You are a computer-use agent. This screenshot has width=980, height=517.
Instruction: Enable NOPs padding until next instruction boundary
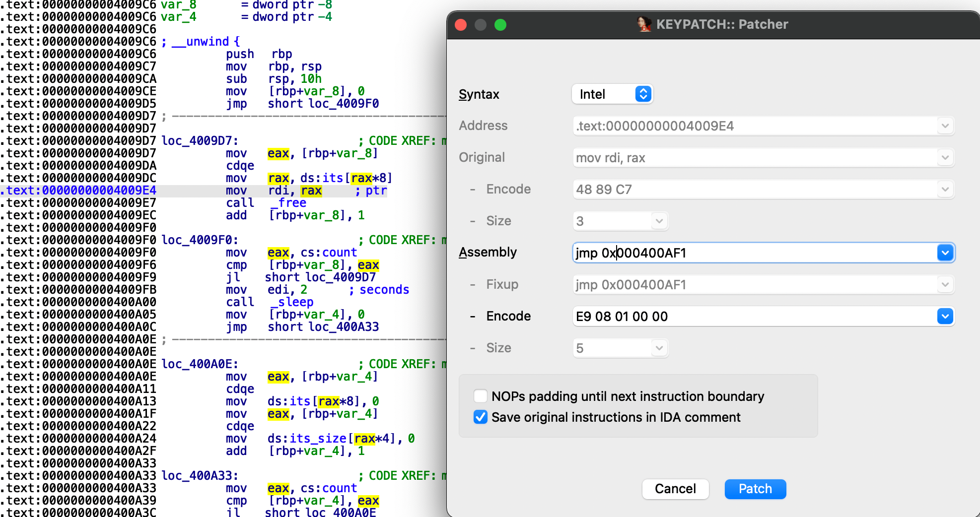tap(481, 396)
